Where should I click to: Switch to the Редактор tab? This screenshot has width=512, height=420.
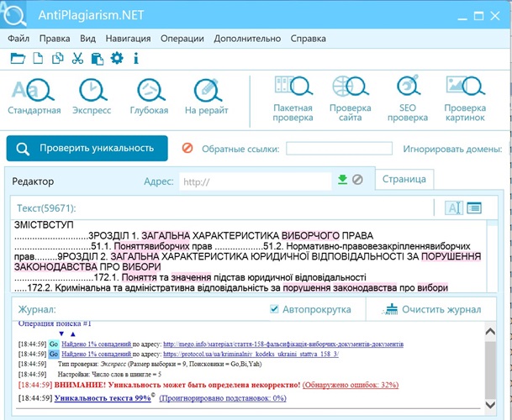coord(33,181)
